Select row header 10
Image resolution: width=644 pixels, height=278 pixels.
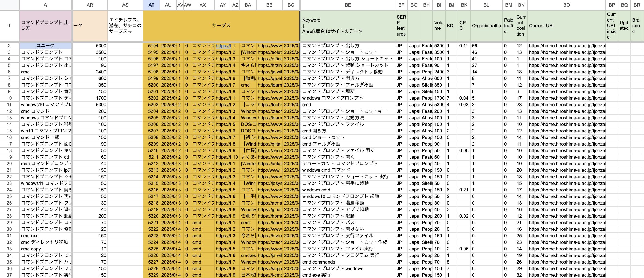(9, 98)
